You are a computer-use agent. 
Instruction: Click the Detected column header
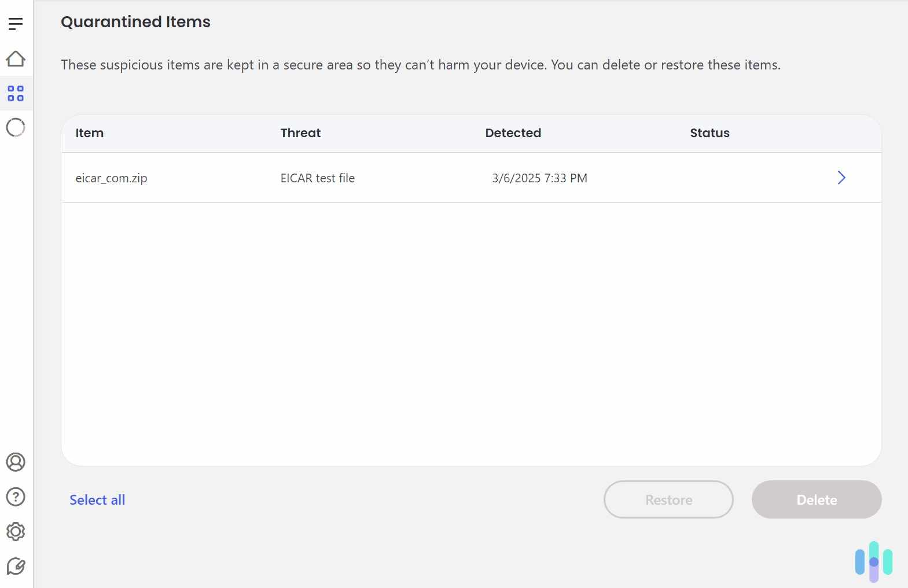(513, 133)
